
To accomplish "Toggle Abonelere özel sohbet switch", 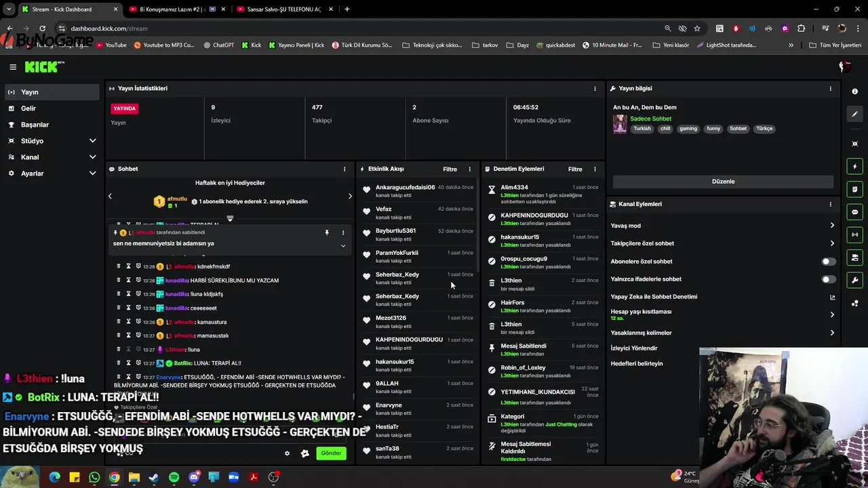I will (829, 262).
